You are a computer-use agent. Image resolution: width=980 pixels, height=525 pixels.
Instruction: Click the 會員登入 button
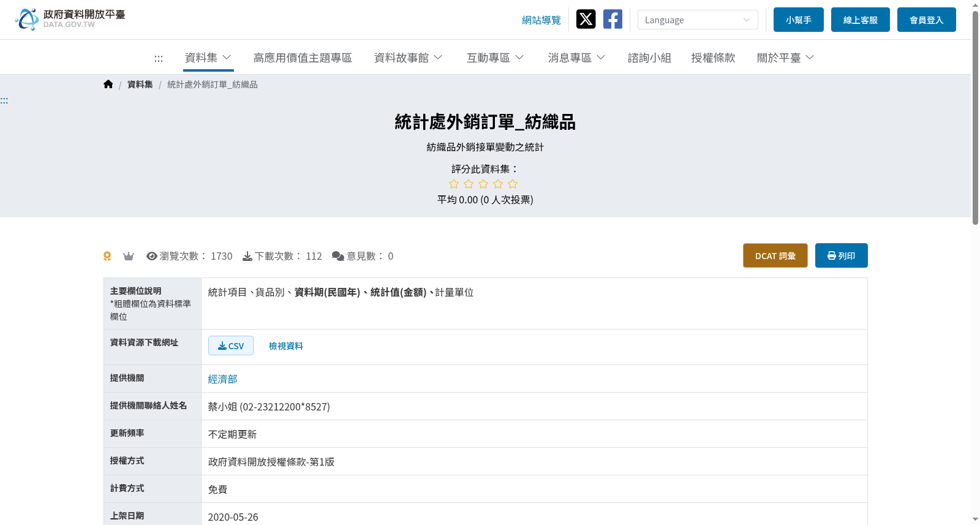point(927,20)
